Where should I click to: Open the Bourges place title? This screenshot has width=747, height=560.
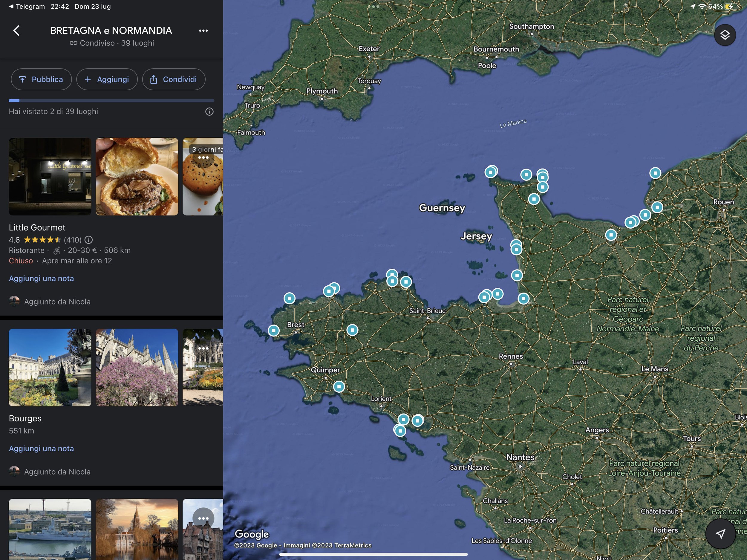(x=25, y=418)
